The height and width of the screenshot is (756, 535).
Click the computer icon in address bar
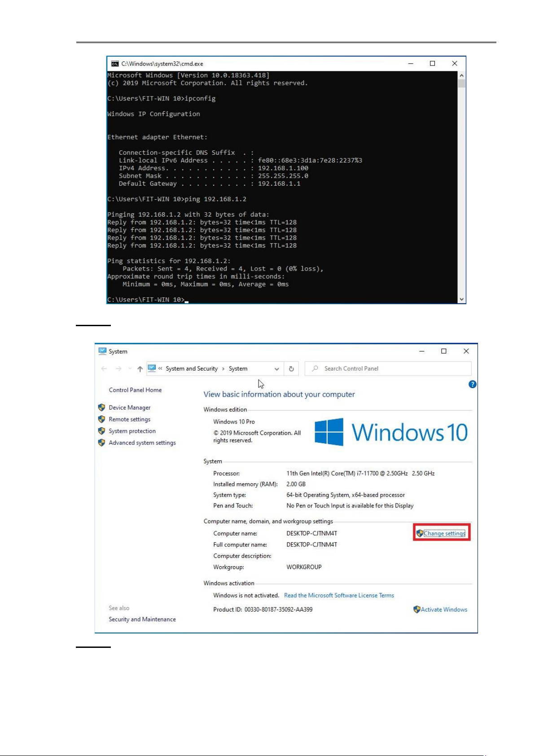[152, 368]
